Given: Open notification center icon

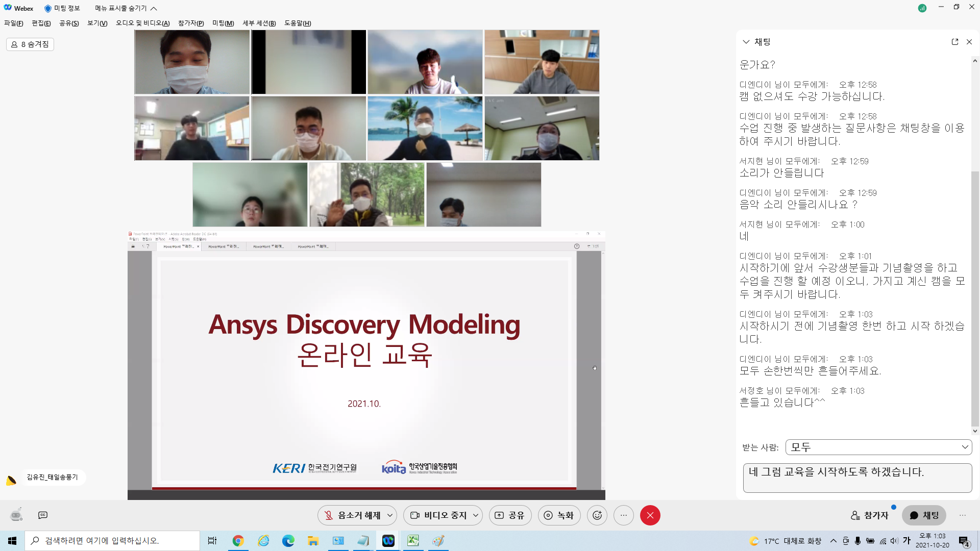Looking at the screenshot, I should [964, 541].
